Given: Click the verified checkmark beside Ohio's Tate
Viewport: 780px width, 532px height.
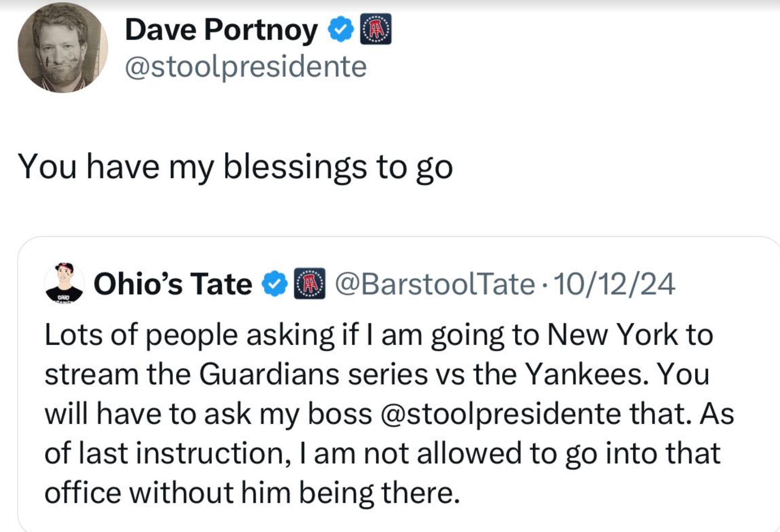Looking at the screenshot, I should 274,284.
